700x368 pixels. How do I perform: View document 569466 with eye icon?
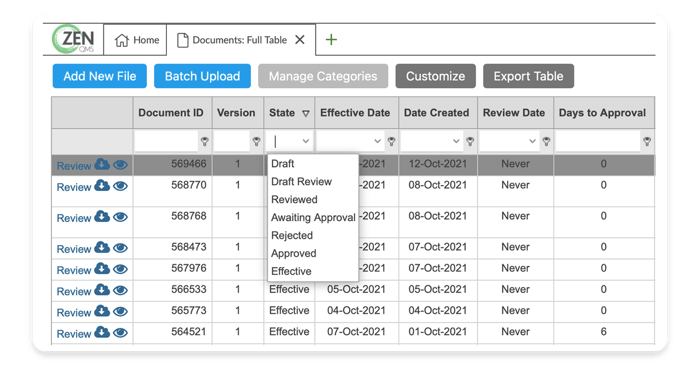120,165
